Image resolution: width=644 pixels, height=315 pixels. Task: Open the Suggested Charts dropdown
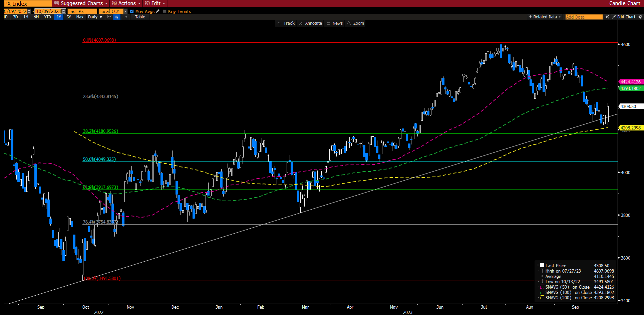(x=80, y=3)
